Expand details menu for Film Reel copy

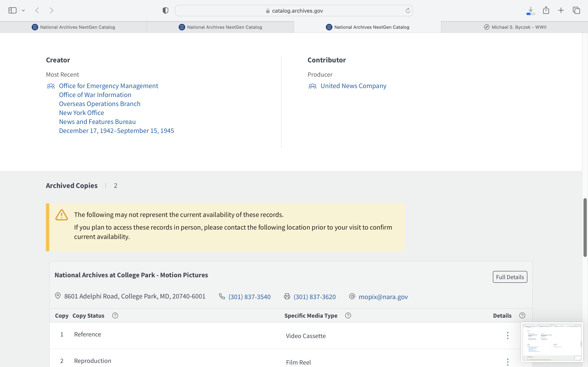pyautogui.click(x=508, y=362)
